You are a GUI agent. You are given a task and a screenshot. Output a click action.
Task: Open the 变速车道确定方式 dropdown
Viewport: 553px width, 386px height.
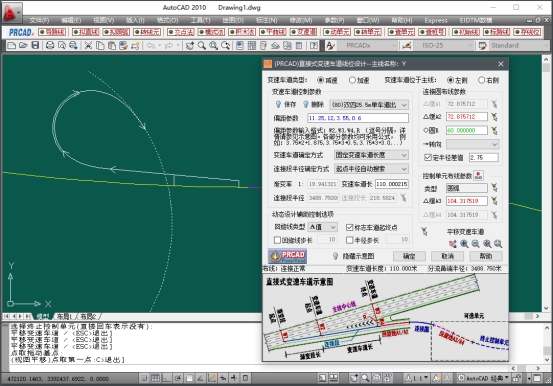click(x=371, y=155)
